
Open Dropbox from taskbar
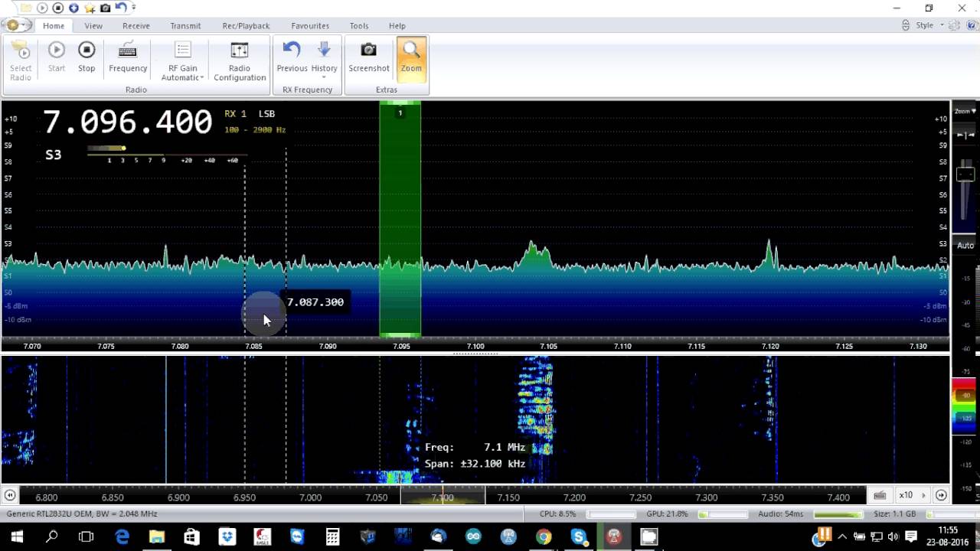227,537
